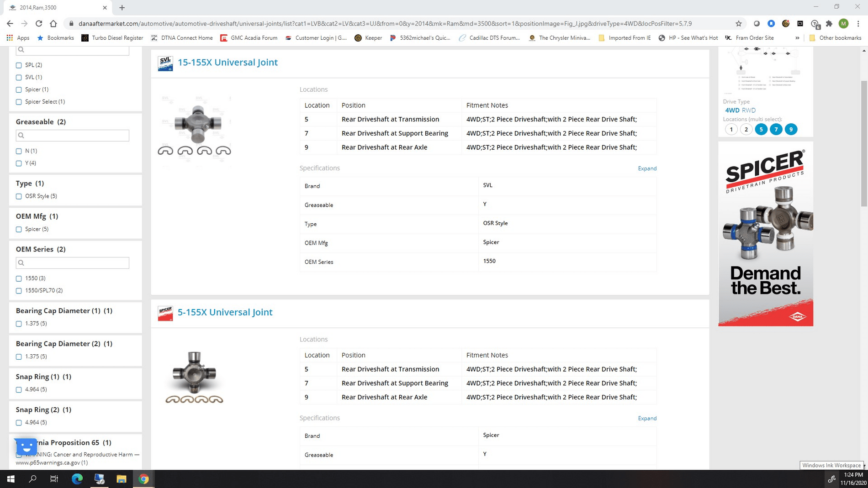
Task: Check the SVL (1) brand filter
Action: tap(19, 78)
